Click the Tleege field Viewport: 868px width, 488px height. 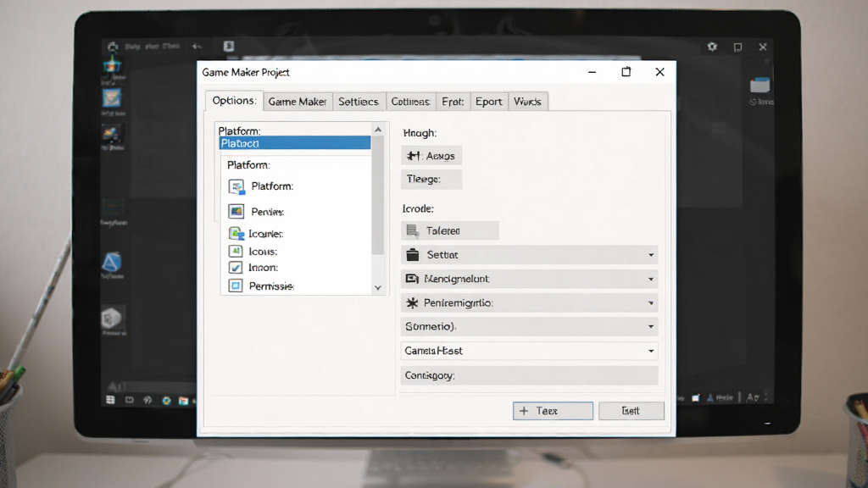(431, 180)
